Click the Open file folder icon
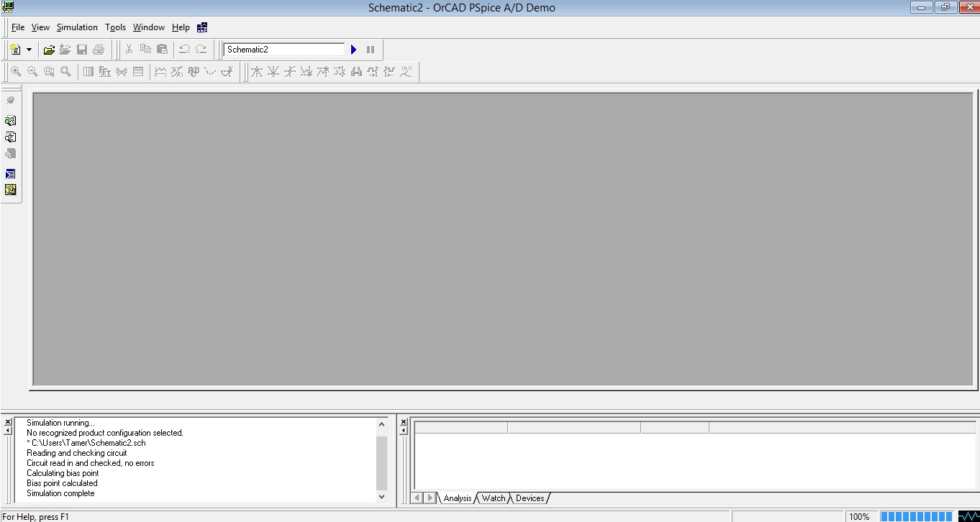980x522 pixels. tap(49, 50)
